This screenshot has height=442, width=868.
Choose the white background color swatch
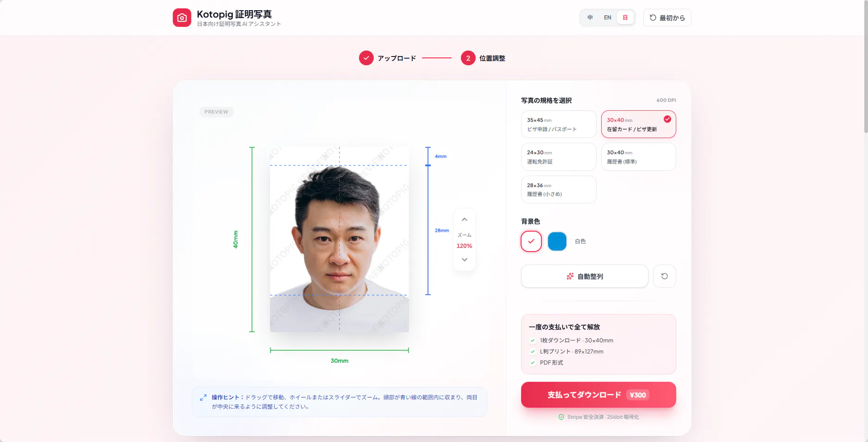tap(531, 241)
